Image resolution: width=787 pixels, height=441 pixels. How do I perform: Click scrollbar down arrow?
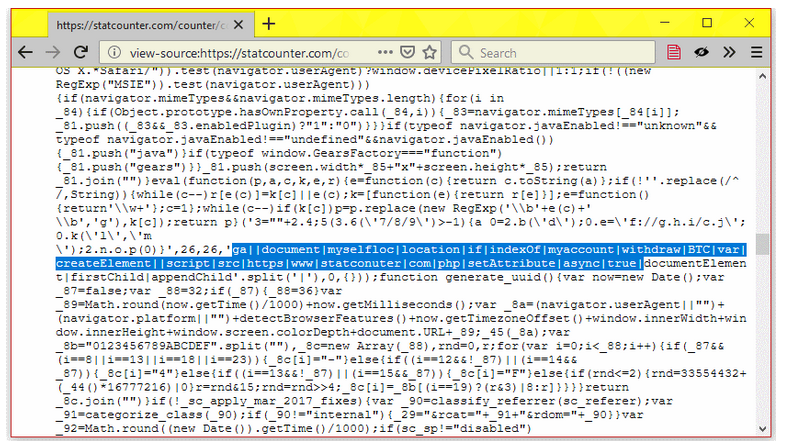pos(762,429)
